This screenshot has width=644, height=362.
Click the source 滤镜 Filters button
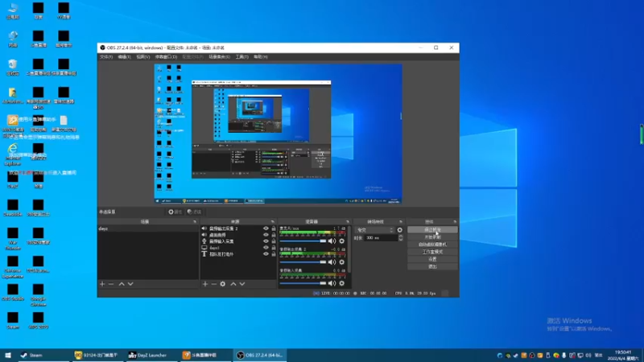[194, 212]
